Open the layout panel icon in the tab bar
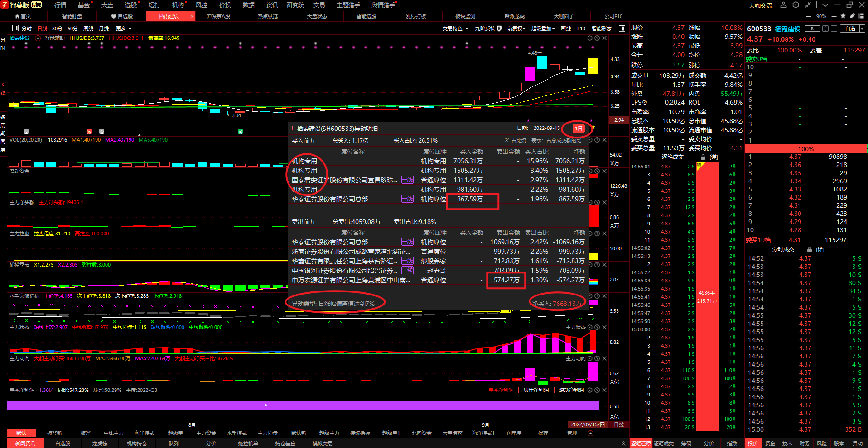Viewport: 868px width, 448px height. pos(862,16)
